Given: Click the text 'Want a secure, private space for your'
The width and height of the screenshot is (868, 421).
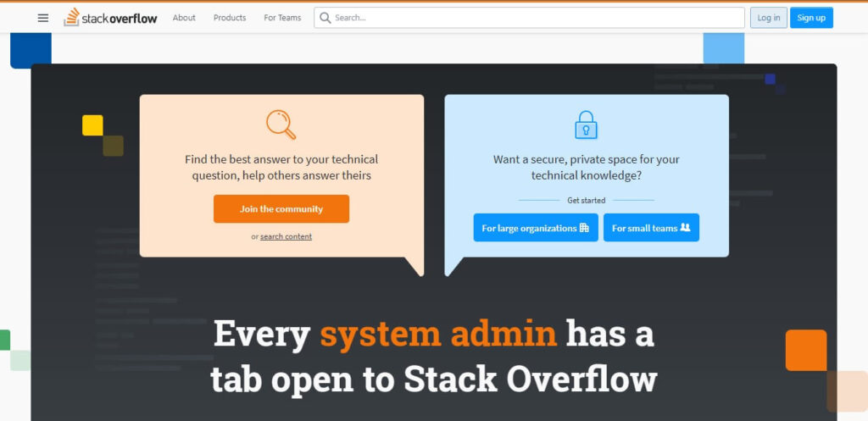Looking at the screenshot, I should coord(587,159).
